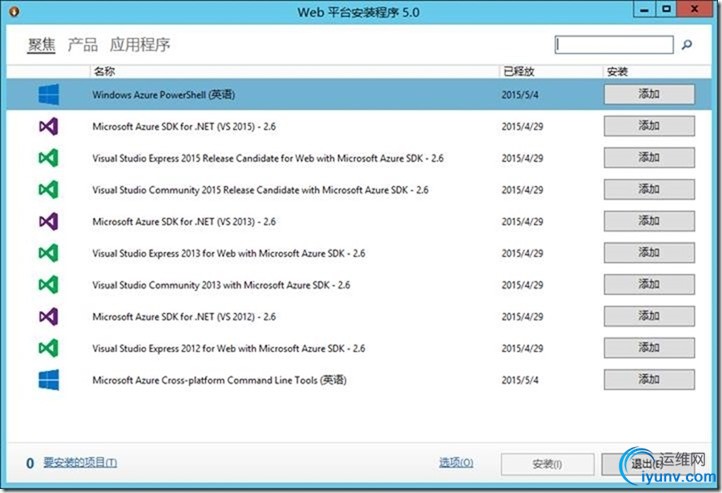Select Microsoft Azure SDK for .NET (VS 2012) - 2.6 text
Image resolution: width=722 pixels, height=493 pixels.
tap(184, 317)
